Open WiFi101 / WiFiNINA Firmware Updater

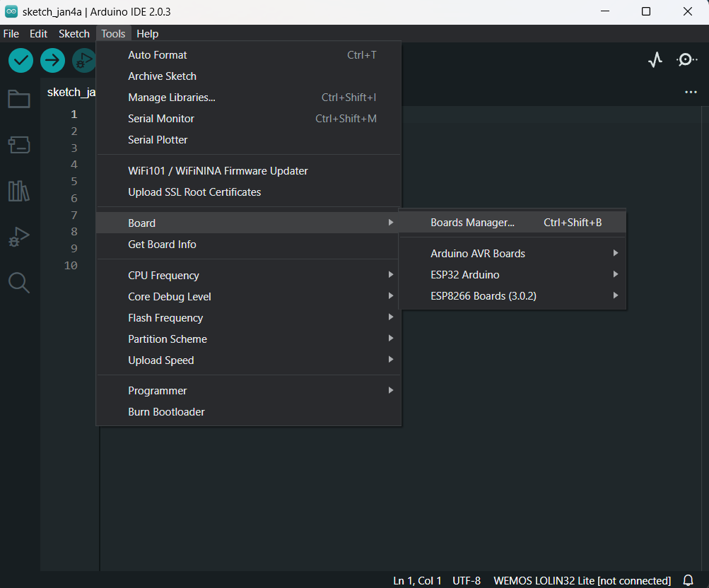[249, 171]
